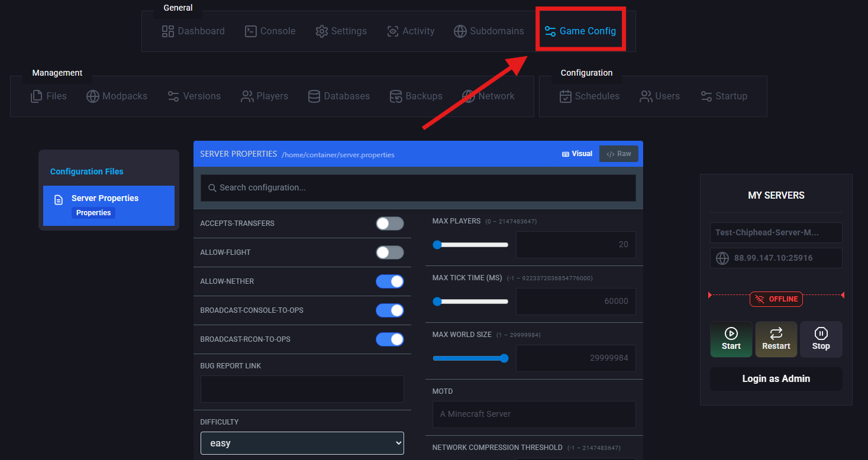
Task: Enable the Accepts-Transfers toggle
Action: coord(390,223)
